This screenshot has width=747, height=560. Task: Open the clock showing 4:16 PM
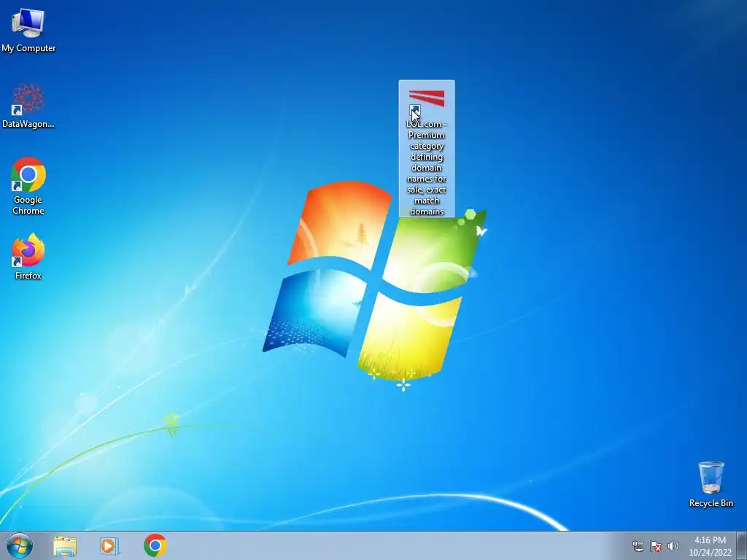(710, 546)
